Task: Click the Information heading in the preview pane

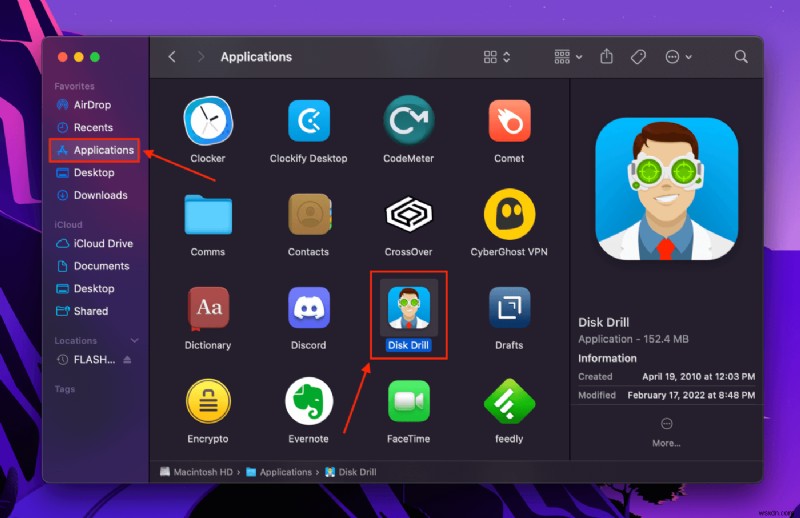Action: coord(607,358)
